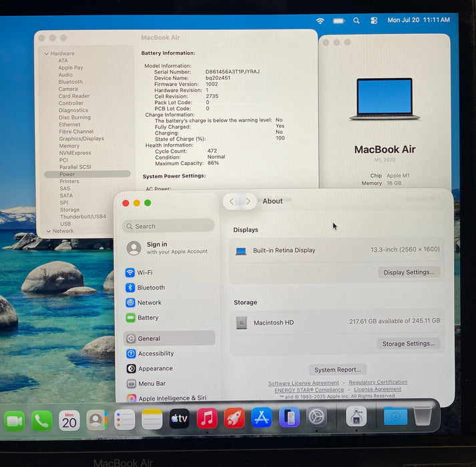Select Thunderbolt/USB4 in System Information
This screenshot has height=467, width=476.
pyautogui.click(x=83, y=217)
